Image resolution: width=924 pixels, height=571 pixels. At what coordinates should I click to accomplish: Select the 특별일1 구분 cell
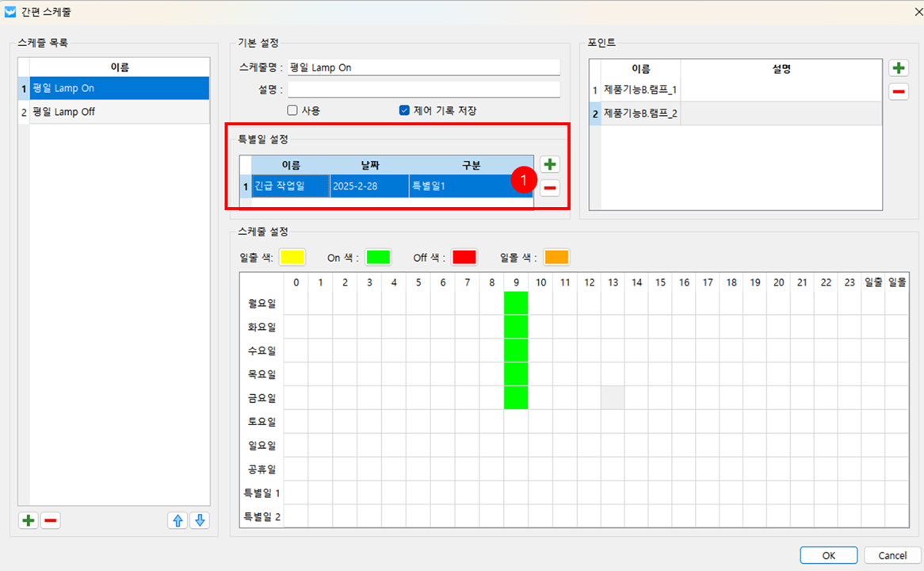tap(460, 186)
